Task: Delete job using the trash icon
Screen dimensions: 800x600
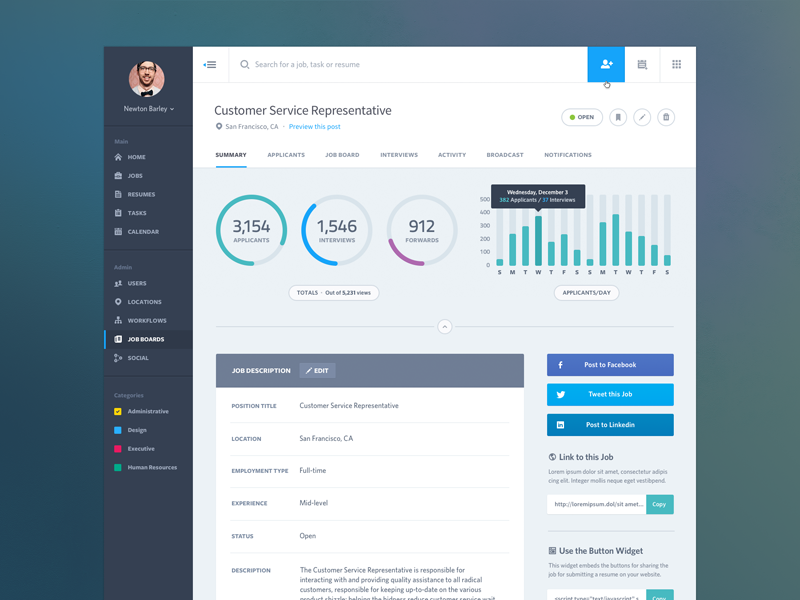Action: [666, 117]
